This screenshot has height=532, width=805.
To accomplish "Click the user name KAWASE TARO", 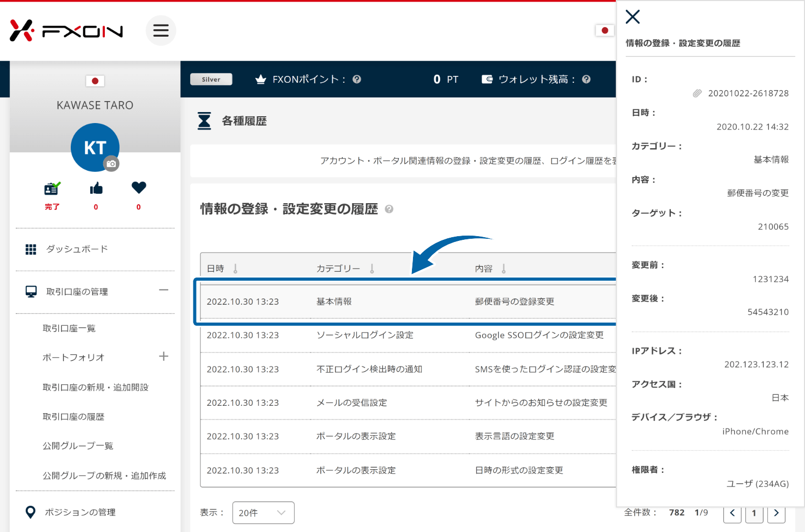I will pos(95,105).
